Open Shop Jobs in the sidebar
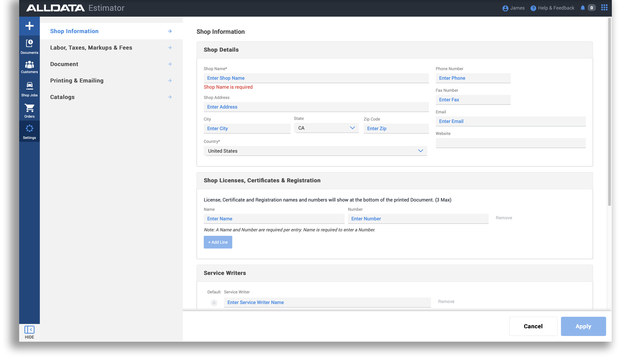The image size is (631, 364). click(x=29, y=89)
